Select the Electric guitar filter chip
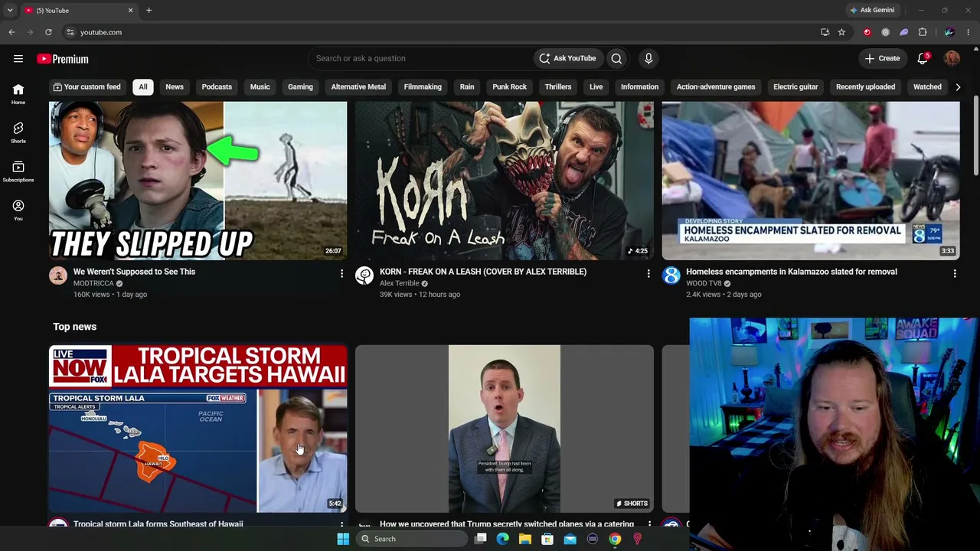This screenshot has width=980, height=551. (795, 87)
